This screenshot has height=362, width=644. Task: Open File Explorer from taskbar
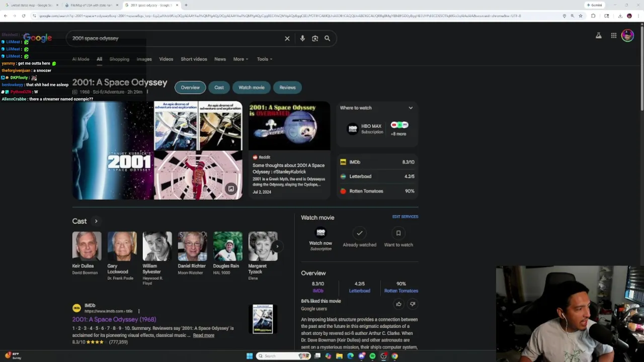tap(339, 356)
